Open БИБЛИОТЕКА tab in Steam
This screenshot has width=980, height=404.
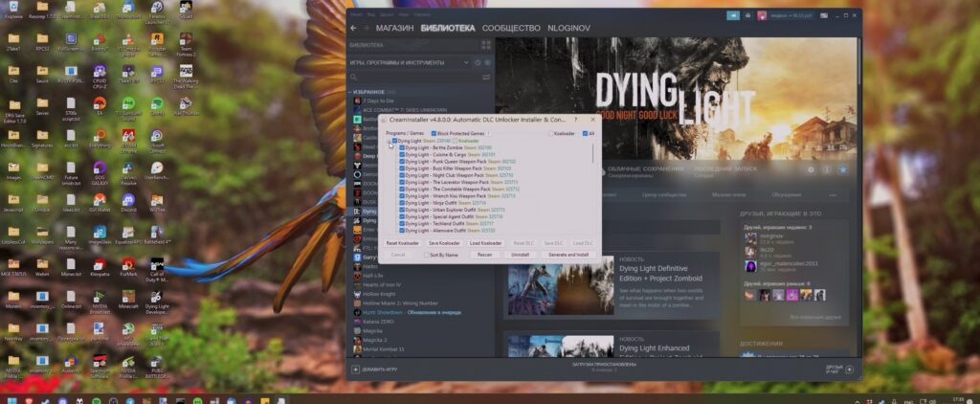448,28
